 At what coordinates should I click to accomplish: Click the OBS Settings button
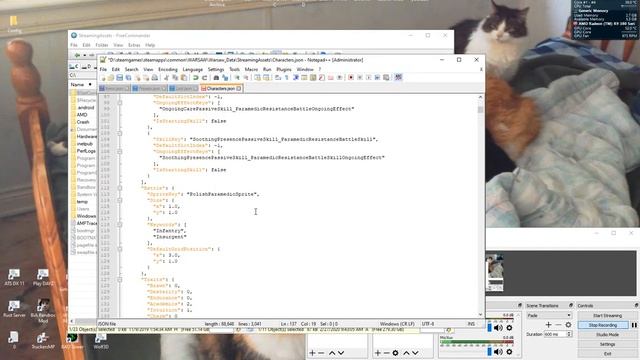point(607,344)
